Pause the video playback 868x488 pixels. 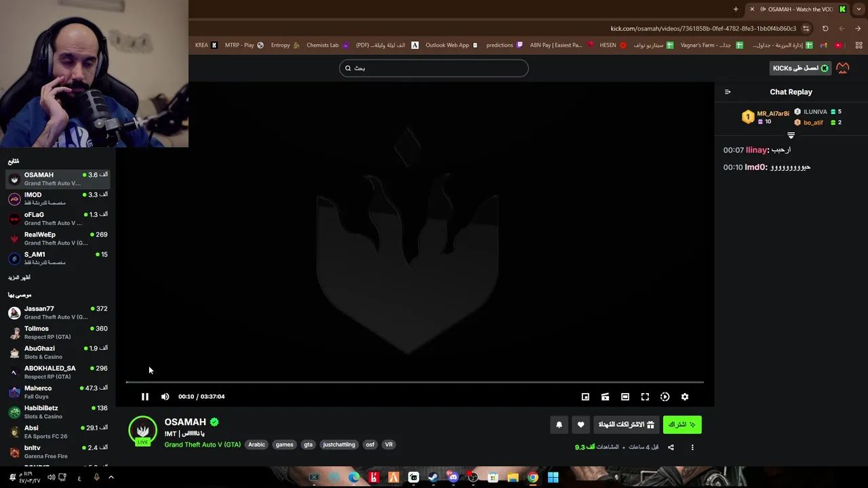click(144, 396)
